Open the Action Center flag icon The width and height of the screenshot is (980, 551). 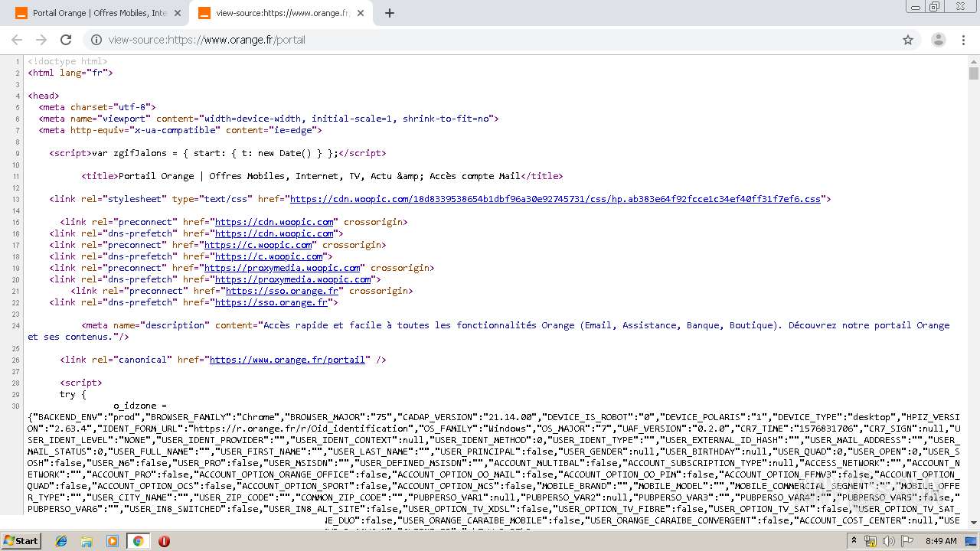(907, 541)
